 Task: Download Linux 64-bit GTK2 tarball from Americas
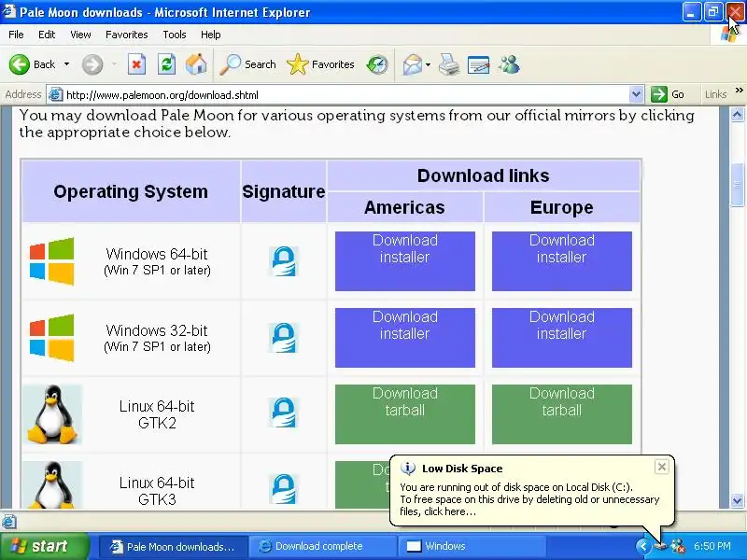tap(405, 414)
